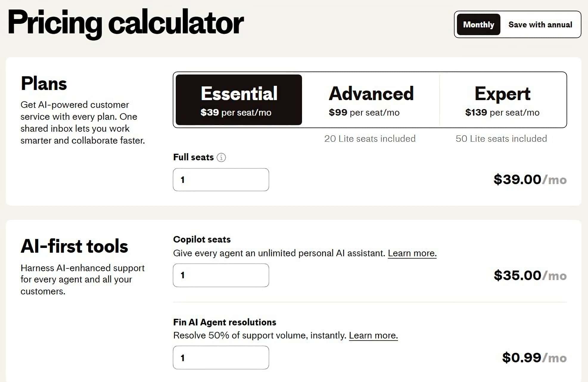Open Learn more link for Copilot seats
This screenshot has height=382, width=588.
coord(412,253)
